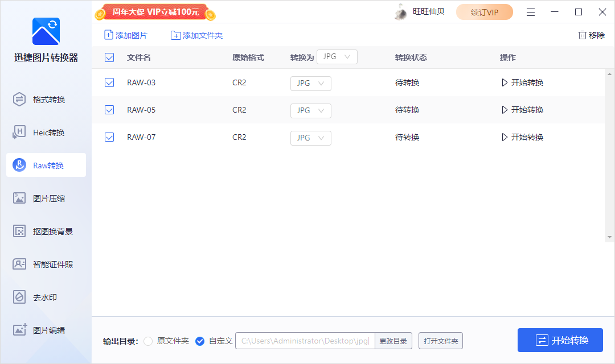
Task: Open the 转换为 format dropdown in header
Action: coord(337,57)
